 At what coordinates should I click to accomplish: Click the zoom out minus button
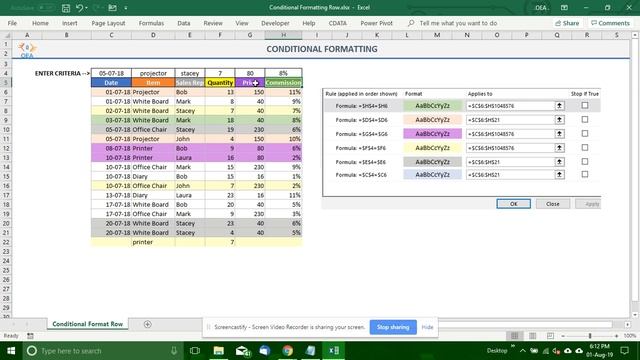(563, 336)
